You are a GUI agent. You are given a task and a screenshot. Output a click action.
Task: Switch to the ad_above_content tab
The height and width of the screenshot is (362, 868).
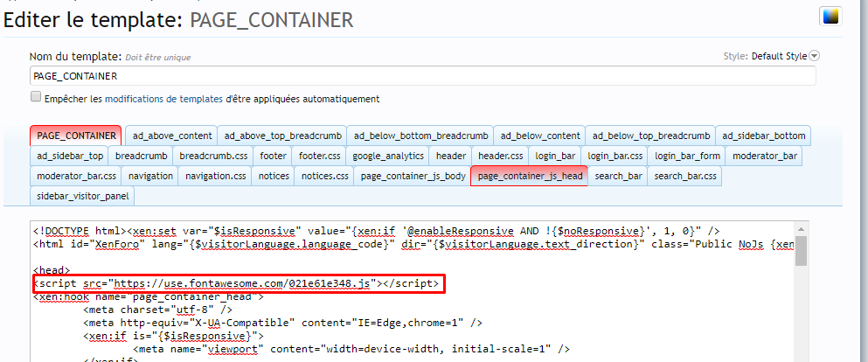[171, 136]
